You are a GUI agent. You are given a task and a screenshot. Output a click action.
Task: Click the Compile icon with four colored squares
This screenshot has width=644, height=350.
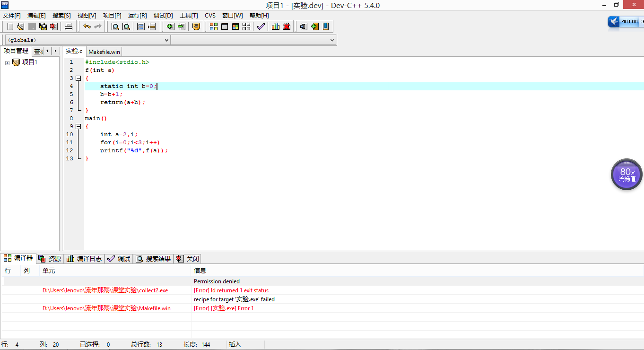pos(214,26)
